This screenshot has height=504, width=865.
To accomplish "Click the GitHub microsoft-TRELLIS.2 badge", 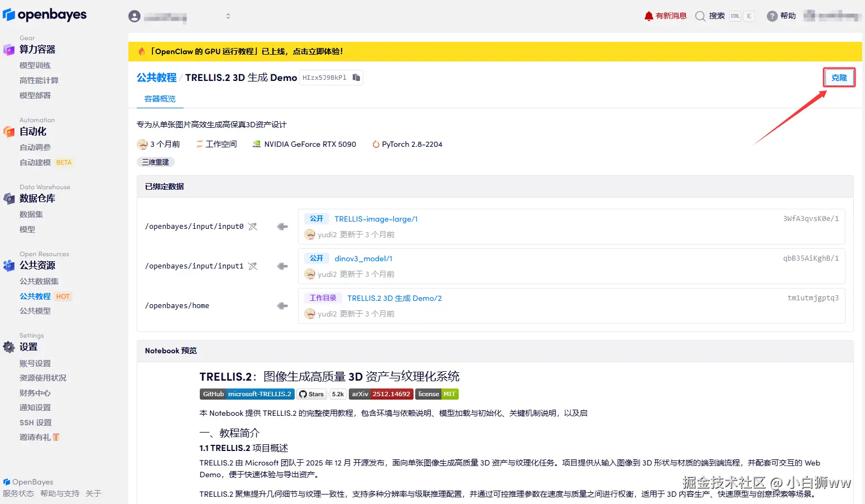I will pos(247,394).
